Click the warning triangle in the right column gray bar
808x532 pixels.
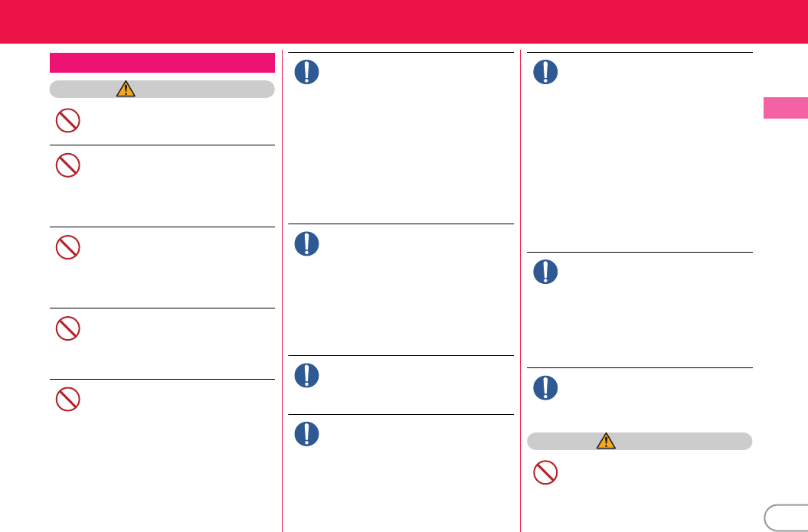pyautogui.click(x=607, y=440)
